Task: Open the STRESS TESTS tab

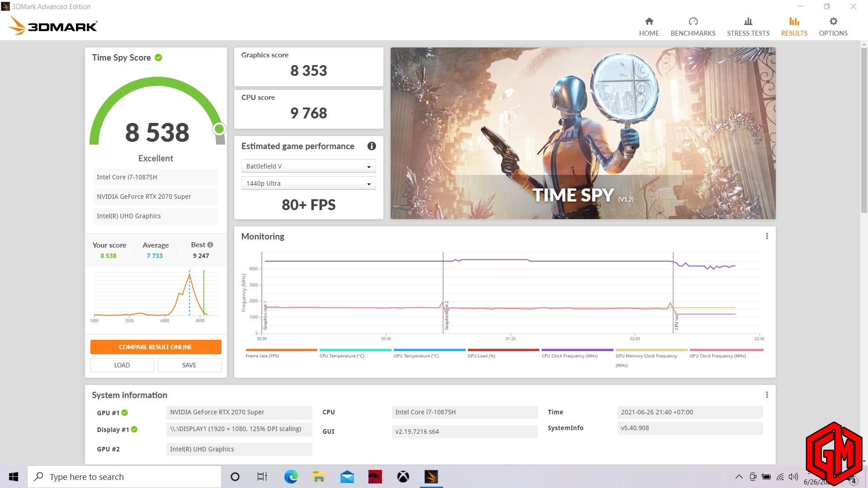Action: (x=748, y=27)
